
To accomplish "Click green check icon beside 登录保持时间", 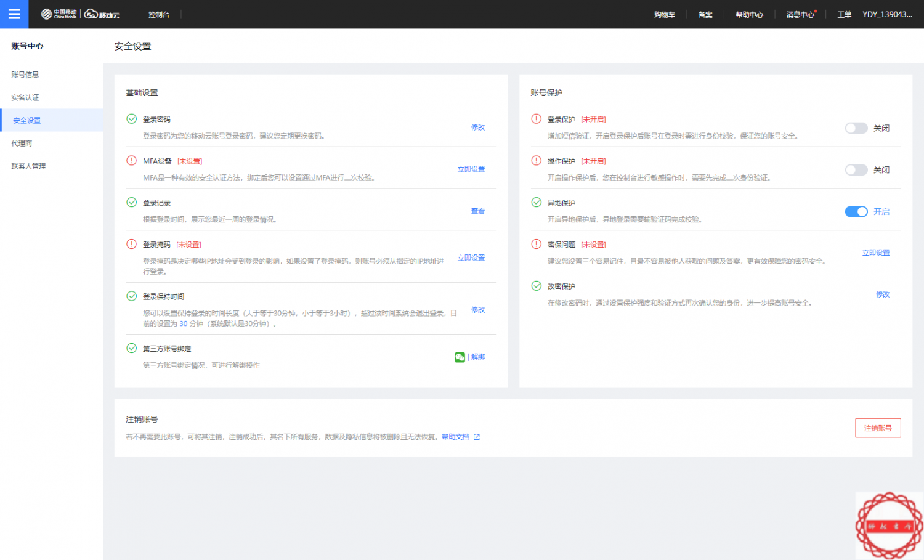I will (x=131, y=296).
